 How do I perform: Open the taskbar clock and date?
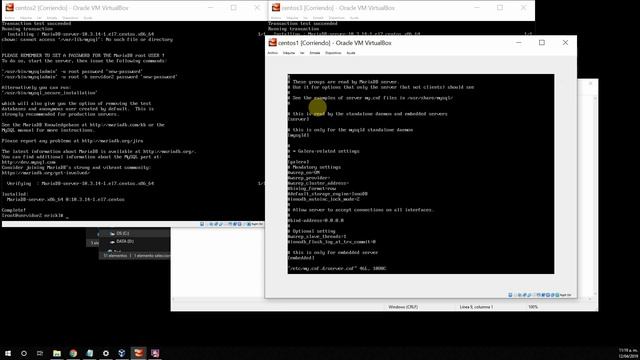point(629,353)
